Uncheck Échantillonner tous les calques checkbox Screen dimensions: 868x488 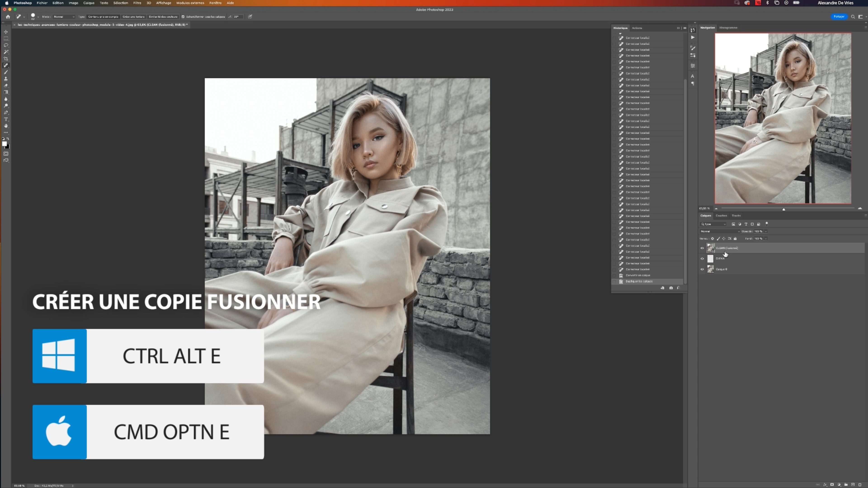click(183, 16)
